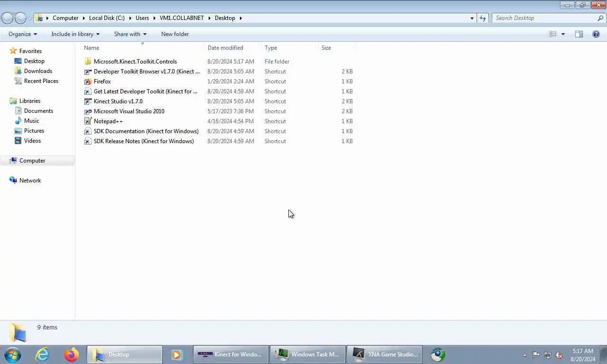
Task: Open the Include in library menu
Action: (75, 34)
